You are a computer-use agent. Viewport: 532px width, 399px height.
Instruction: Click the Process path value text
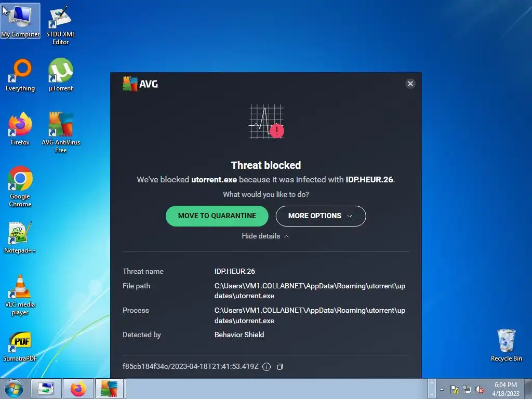point(310,315)
